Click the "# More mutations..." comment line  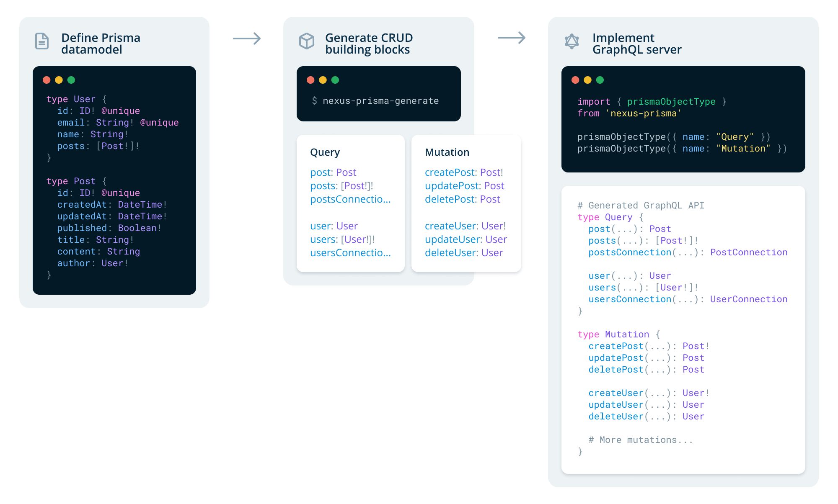[x=640, y=440]
